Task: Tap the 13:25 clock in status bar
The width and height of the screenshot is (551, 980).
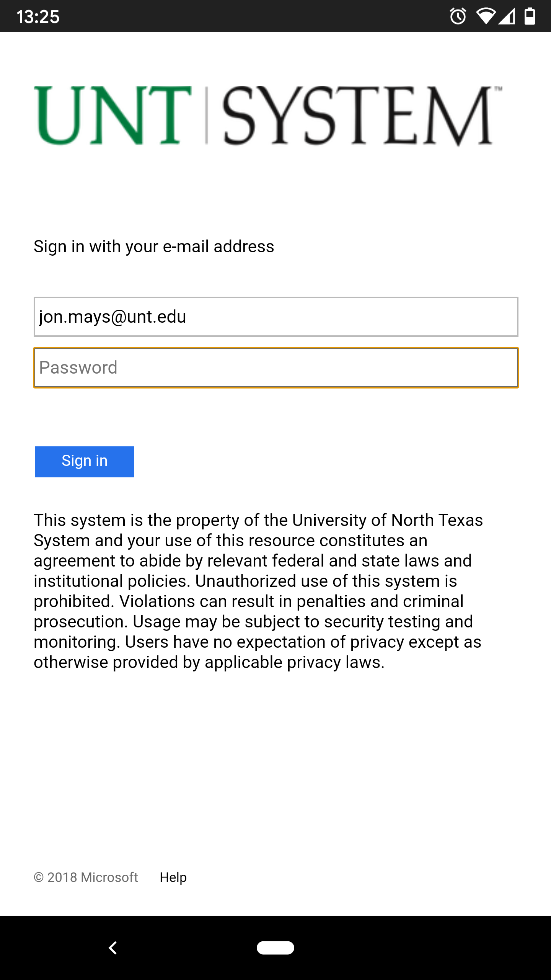Action: (x=38, y=17)
